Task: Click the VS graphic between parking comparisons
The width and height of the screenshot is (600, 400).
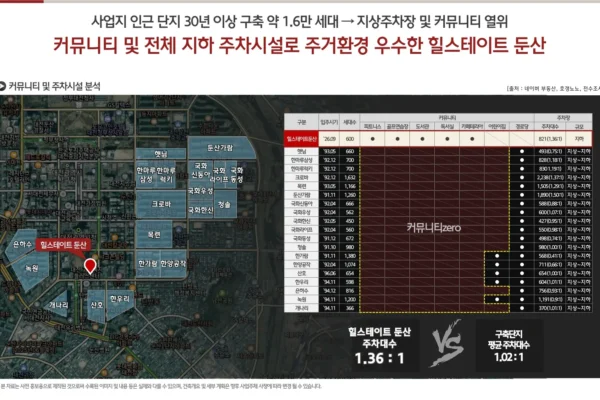Action: pyautogui.click(x=447, y=343)
